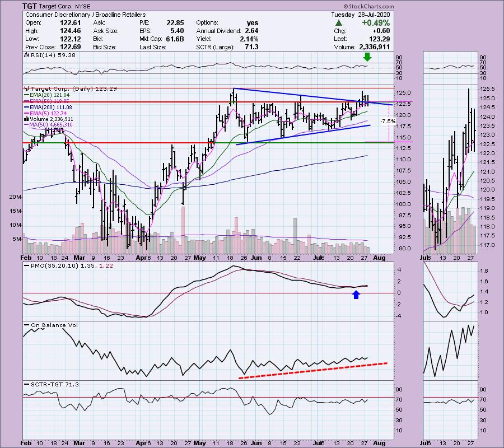Select the Annual Dividend value 2.64
Viewport: 504px width, 448px height.
251,31
